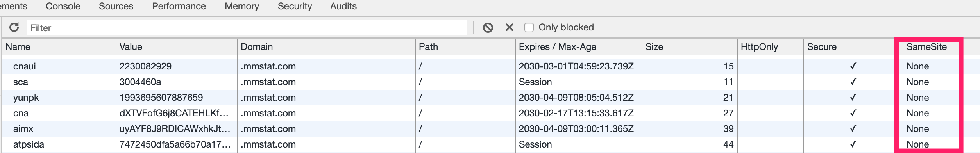Sort by the Name column header
The image size is (980, 153).
[59, 47]
